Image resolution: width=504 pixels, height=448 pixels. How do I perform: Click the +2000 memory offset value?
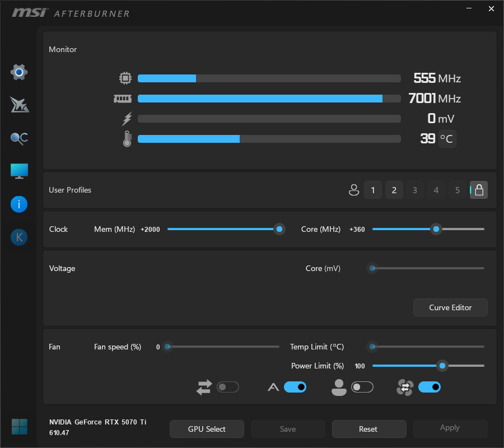click(150, 230)
